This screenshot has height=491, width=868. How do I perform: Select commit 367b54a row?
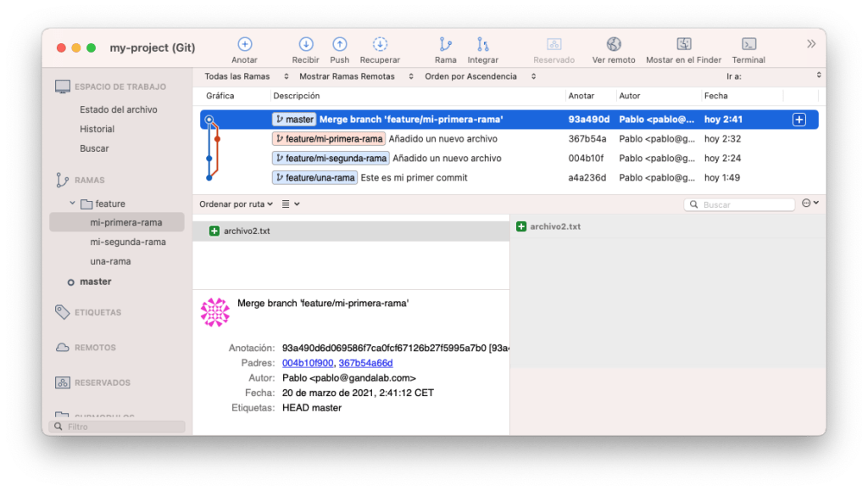509,139
